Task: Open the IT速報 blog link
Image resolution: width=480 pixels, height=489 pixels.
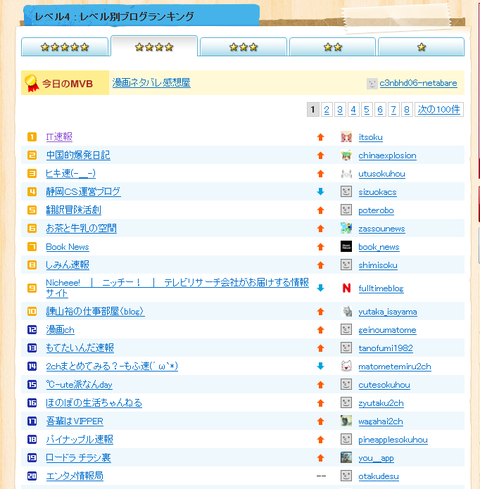Action: coord(59,137)
